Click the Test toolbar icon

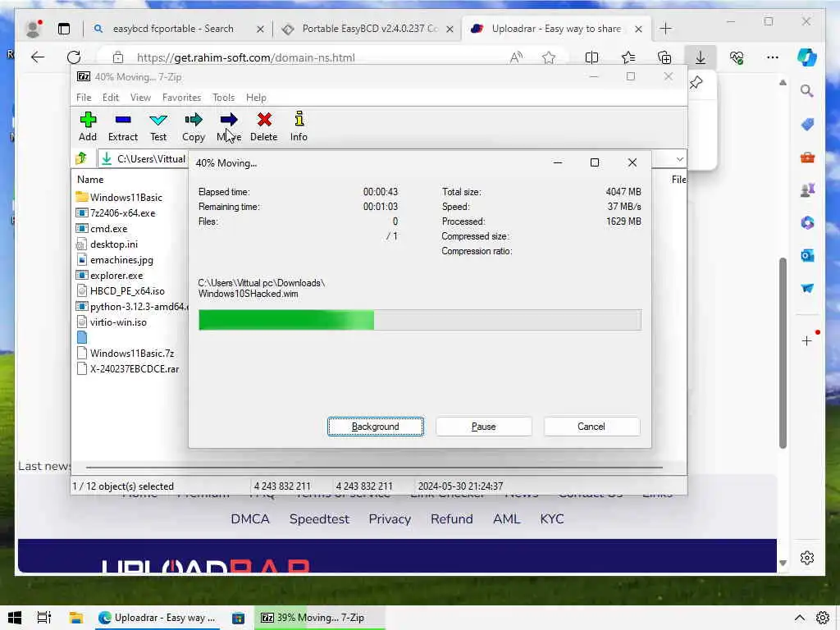click(x=158, y=126)
